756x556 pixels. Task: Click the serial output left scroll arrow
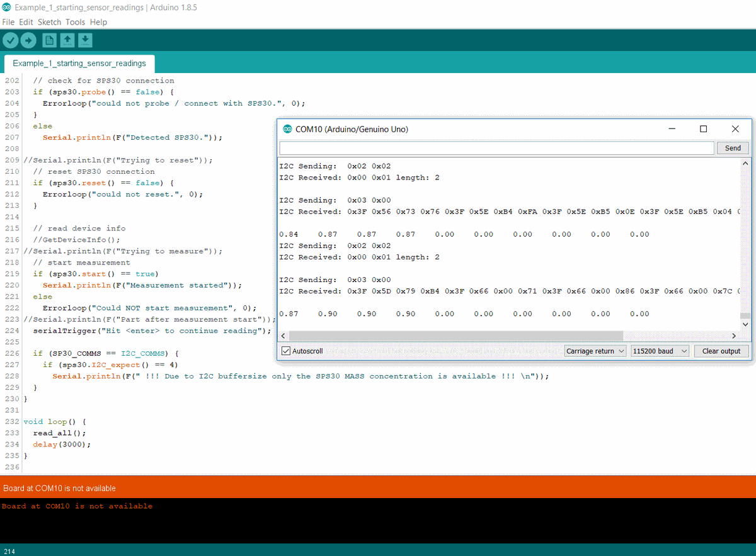point(284,336)
